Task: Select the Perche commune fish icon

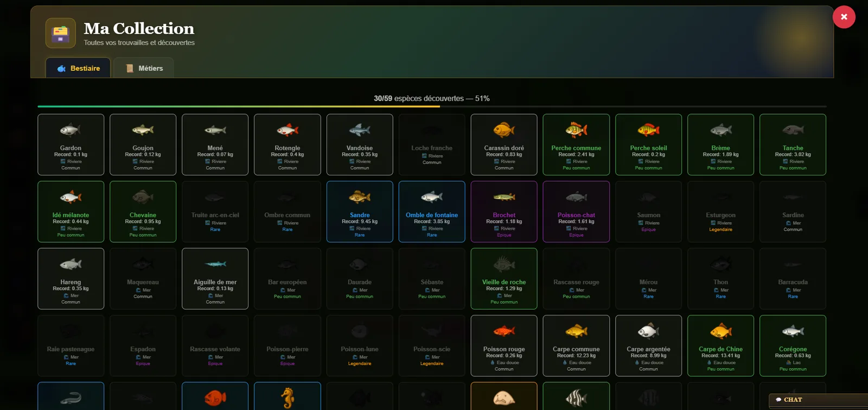Action: coord(576,130)
